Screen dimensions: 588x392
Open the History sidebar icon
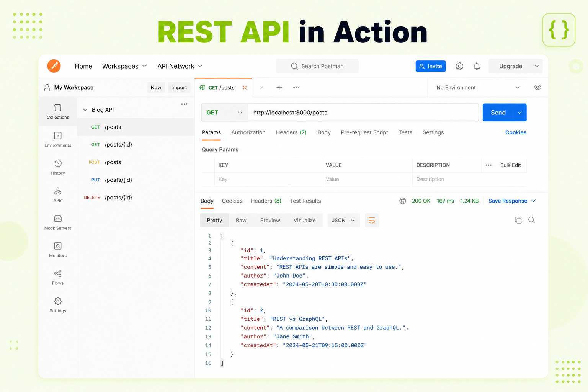click(58, 167)
